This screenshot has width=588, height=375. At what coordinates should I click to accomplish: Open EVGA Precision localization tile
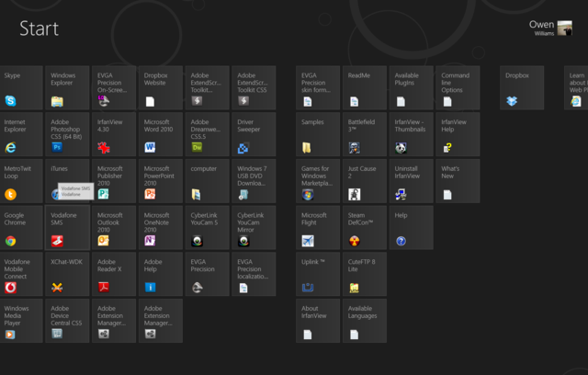coord(254,274)
